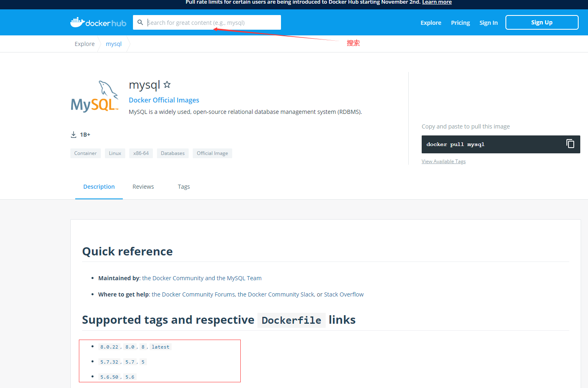588x388 pixels.
Task: Click the latest tag link
Action: [161, 347]
